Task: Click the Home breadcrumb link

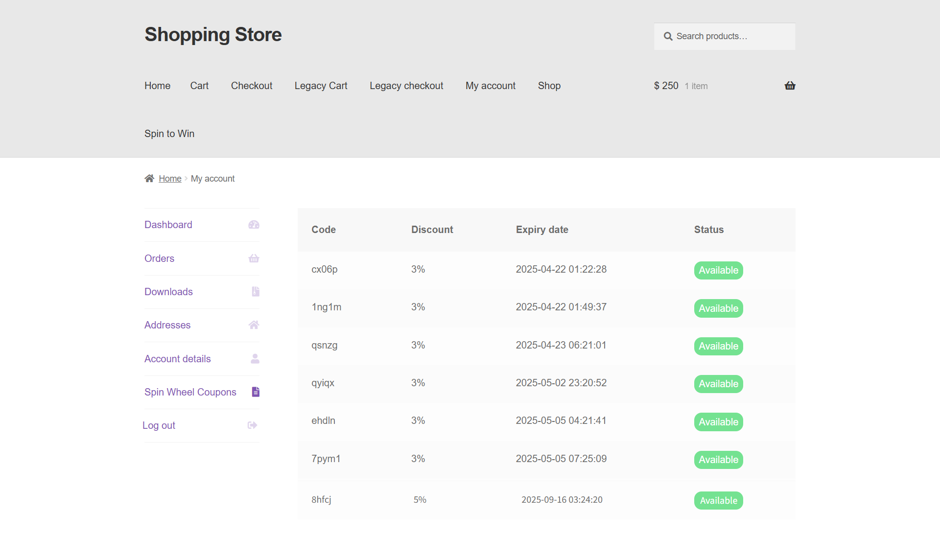Action: (x=170, y=179)
